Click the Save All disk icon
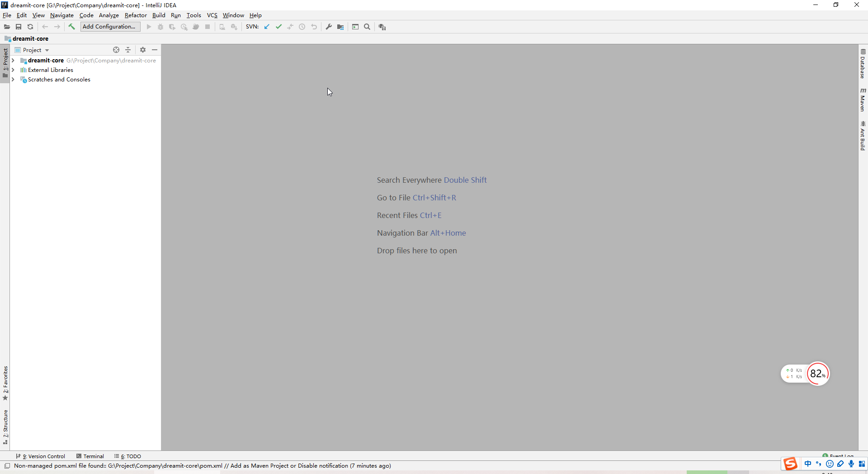Screen dimensions: 868x474 (19, 27)
